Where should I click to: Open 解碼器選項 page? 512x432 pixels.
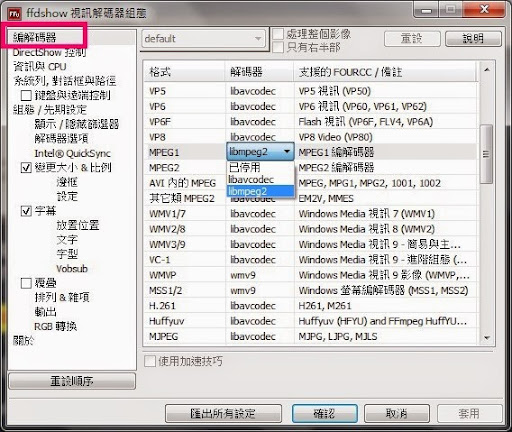[61, 138]
